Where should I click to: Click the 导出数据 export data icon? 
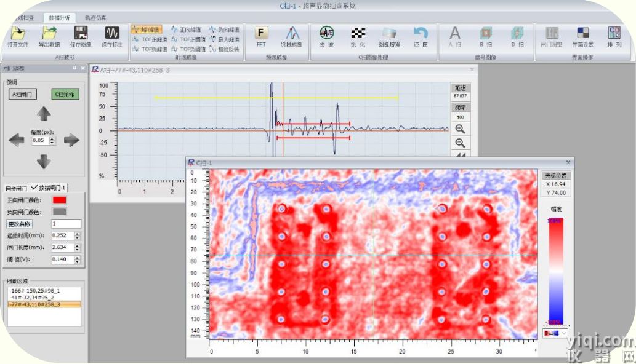[x=49, y=36]
